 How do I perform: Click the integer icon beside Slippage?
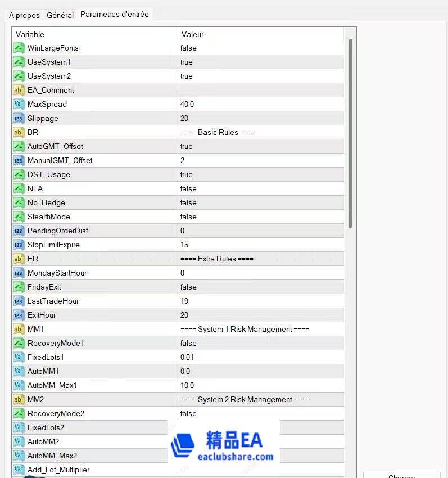point(19,118)
